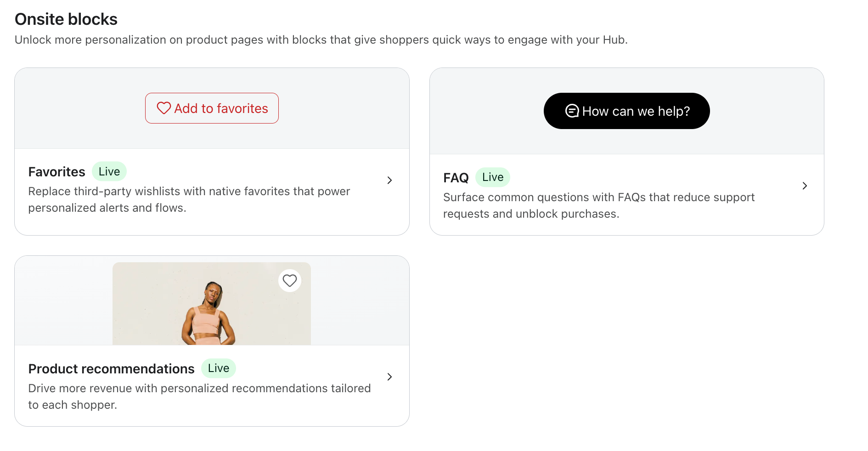Screen dimensions: 868x451
Task: Expand the Favorites block chevron
Action: click(389, 180)
